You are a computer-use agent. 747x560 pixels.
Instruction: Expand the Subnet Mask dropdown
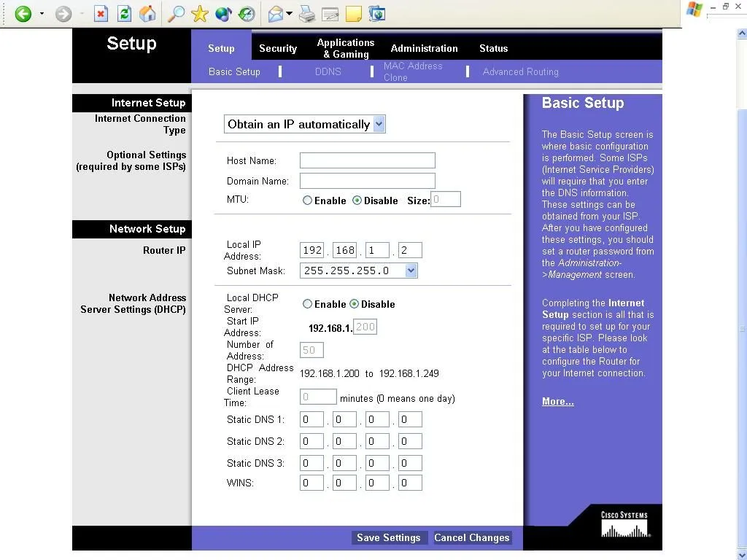(411, 271)
